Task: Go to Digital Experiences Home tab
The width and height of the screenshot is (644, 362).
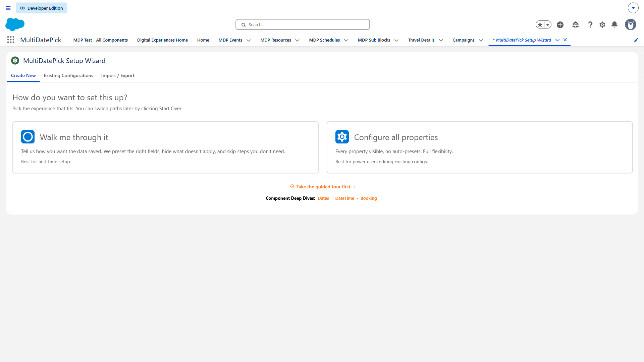Action: tap(162, 40)
